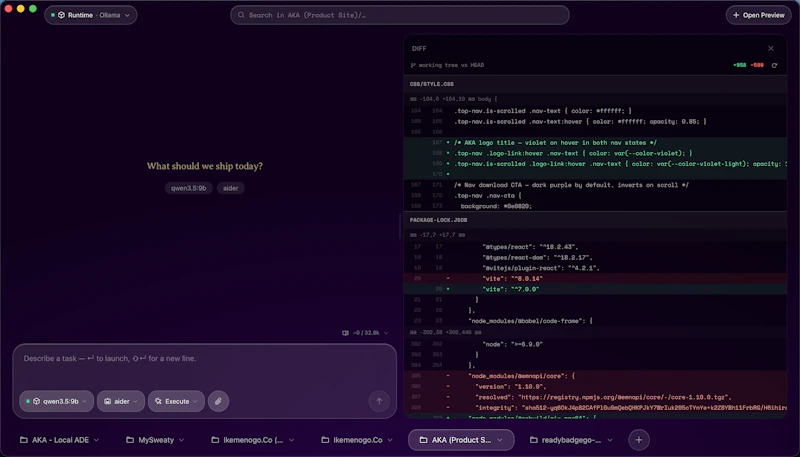Click the .top-nav .nav-cta { code line
This screenshot has width=800, height=457.
(x=595, y=195)
